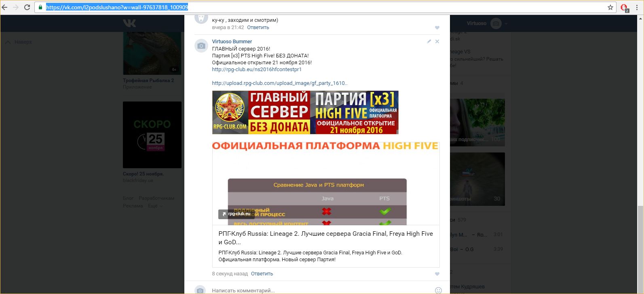Image resolution: width=644 pixels, height=294 pixels.
Task: Open the album thumbnail labeled 30
Action: coord(477,179)
